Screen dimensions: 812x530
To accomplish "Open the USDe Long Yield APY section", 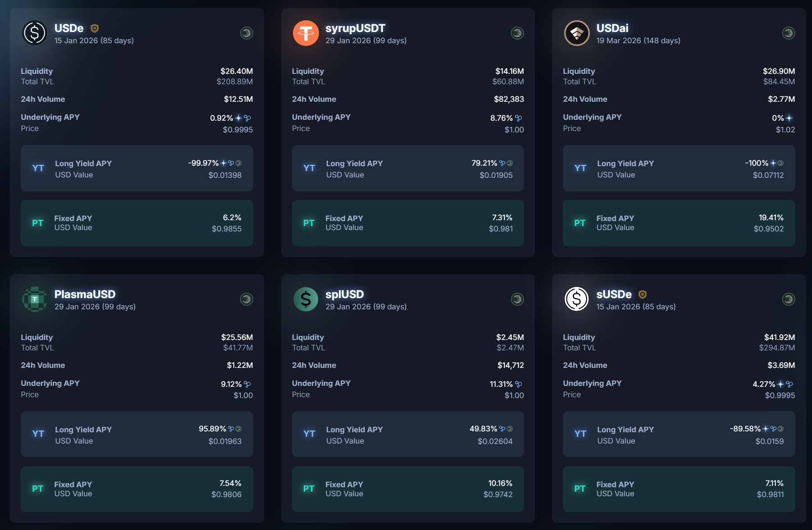I will pyautogui.click(x=137, y=168).
